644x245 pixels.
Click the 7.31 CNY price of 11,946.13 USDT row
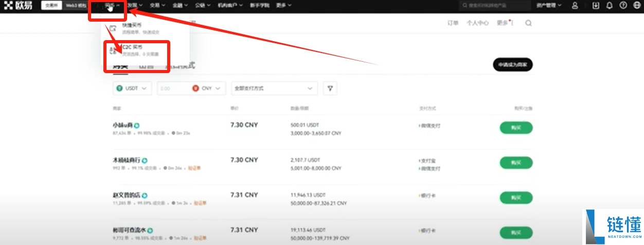tap(244, 195)
